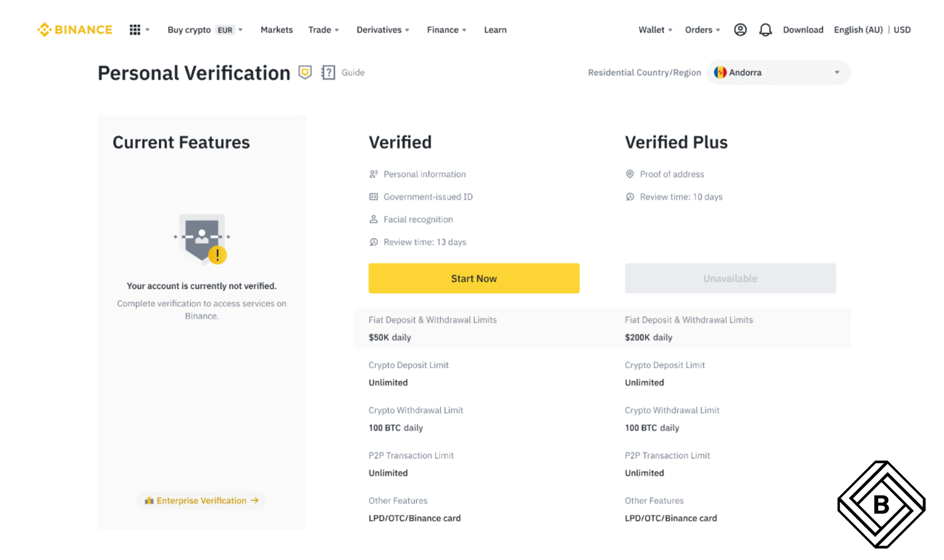
Task: Click the Current Features heading
Action: click(181, 142)
